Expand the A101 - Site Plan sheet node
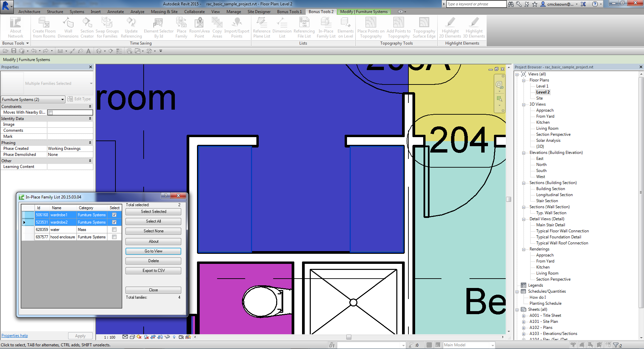This screenshot has height=349, width=644. 524,322
